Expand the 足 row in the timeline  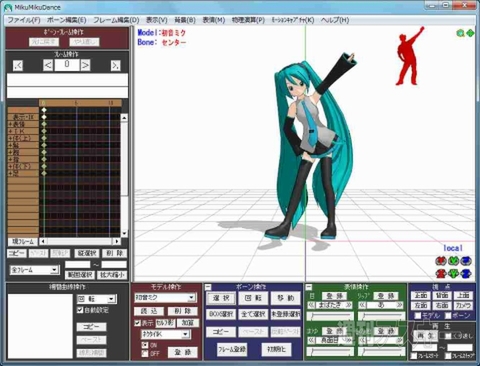tap(10, 174)
